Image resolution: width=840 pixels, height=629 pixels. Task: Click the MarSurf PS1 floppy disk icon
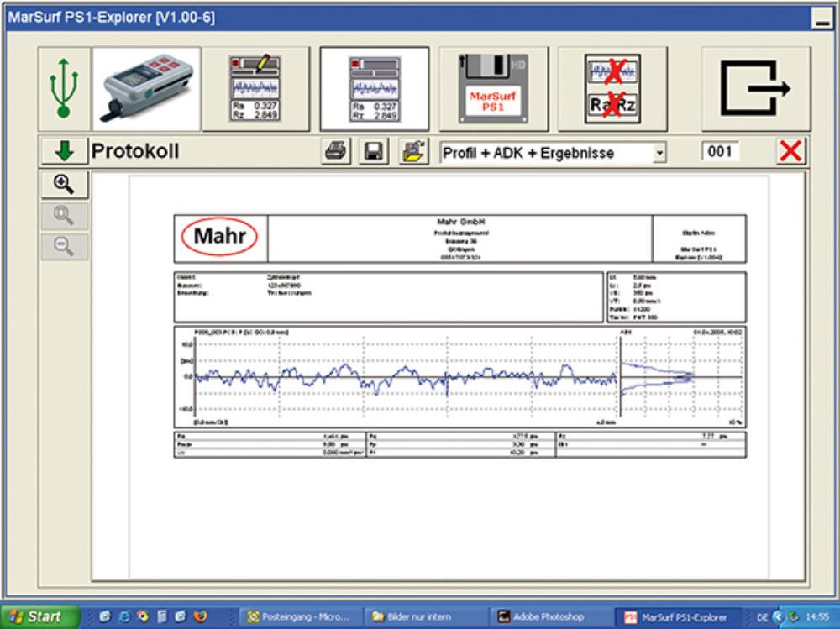[x=492, y=89]
